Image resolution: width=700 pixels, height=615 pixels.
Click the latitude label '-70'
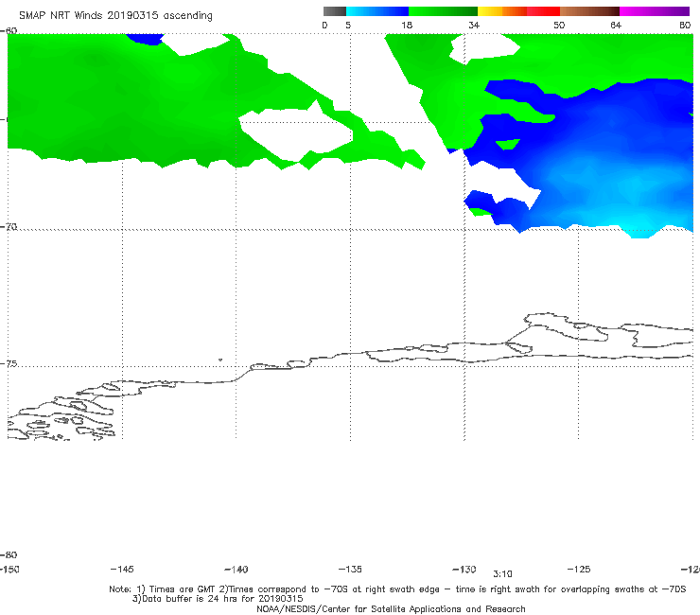click(9, 227)
